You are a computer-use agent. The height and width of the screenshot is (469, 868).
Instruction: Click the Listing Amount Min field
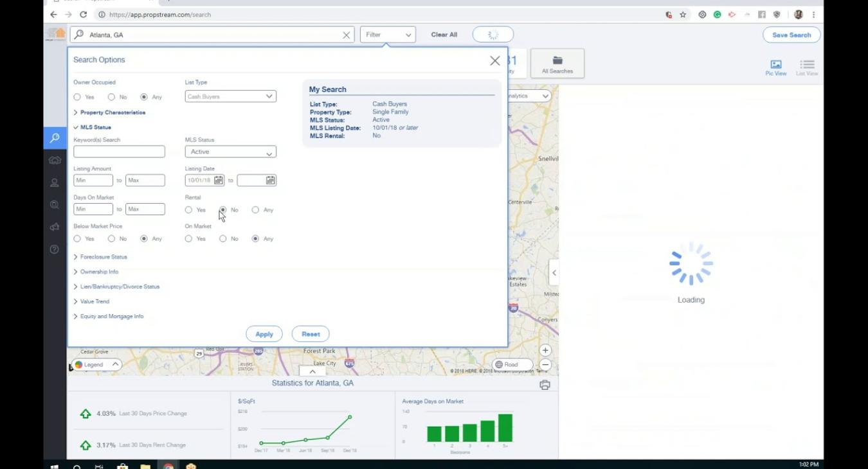93,181
